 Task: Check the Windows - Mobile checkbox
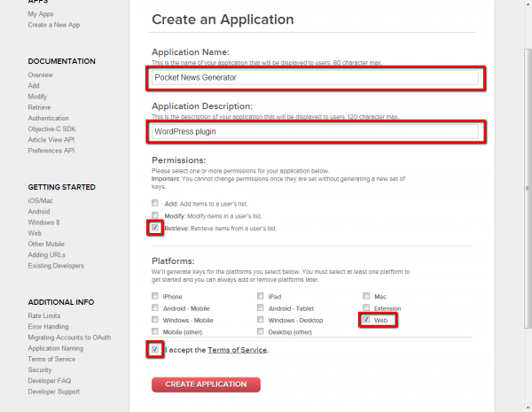click(x=155, y=320)
